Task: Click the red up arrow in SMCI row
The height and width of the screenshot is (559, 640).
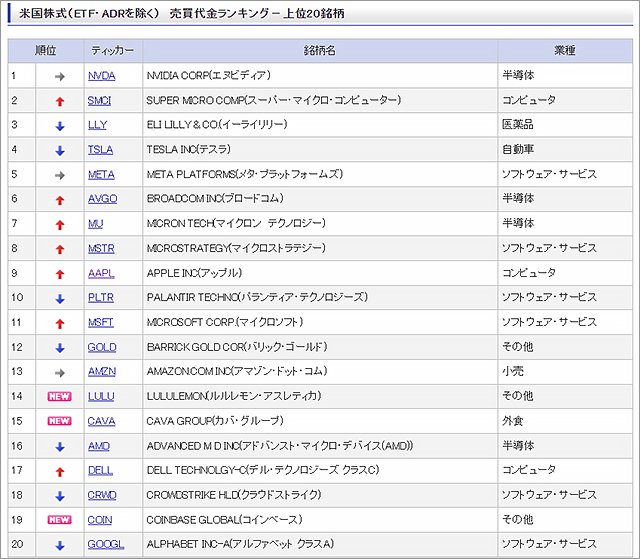Action: click(x=60, y=101)
